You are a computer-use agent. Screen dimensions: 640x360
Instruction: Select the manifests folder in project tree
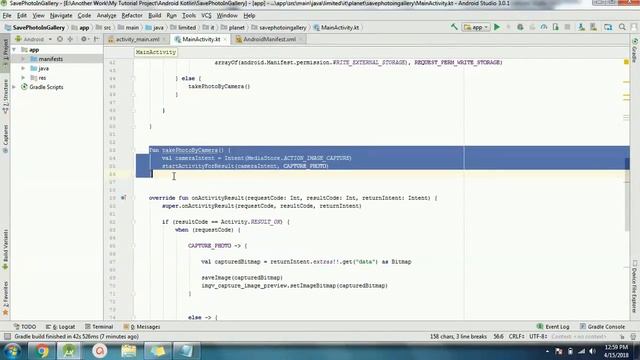(51, 59)
